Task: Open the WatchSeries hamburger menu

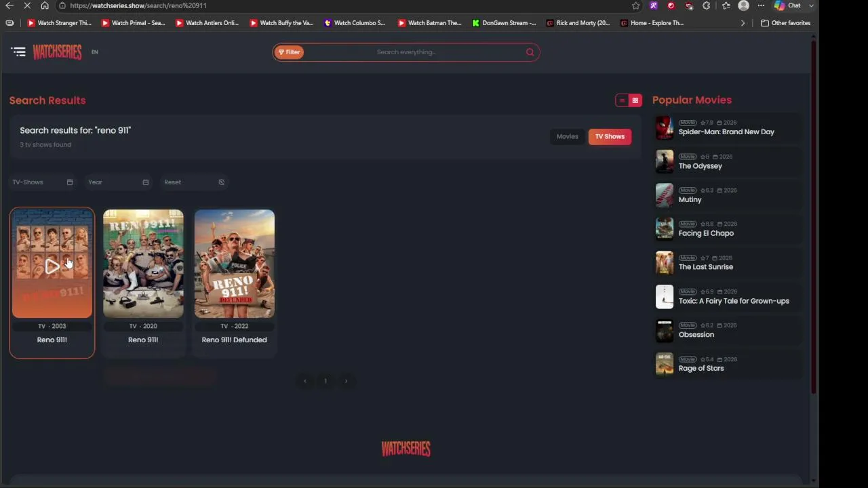Action: (18, 52)
